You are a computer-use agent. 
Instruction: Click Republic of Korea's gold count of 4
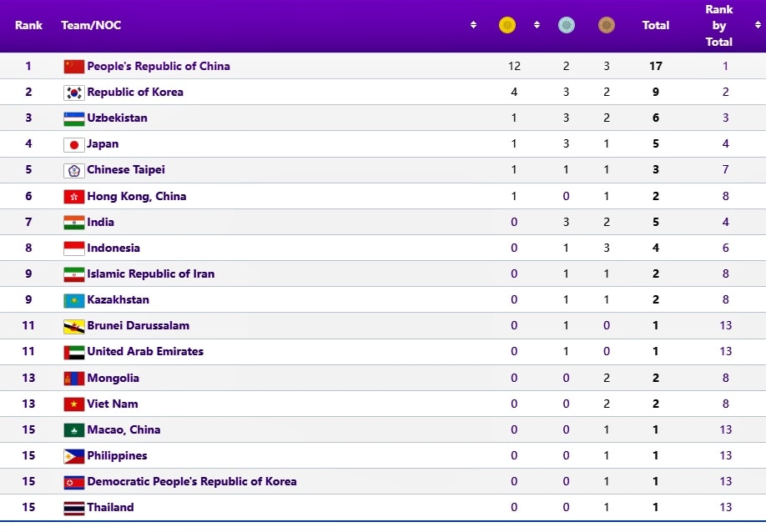point(514,92)
